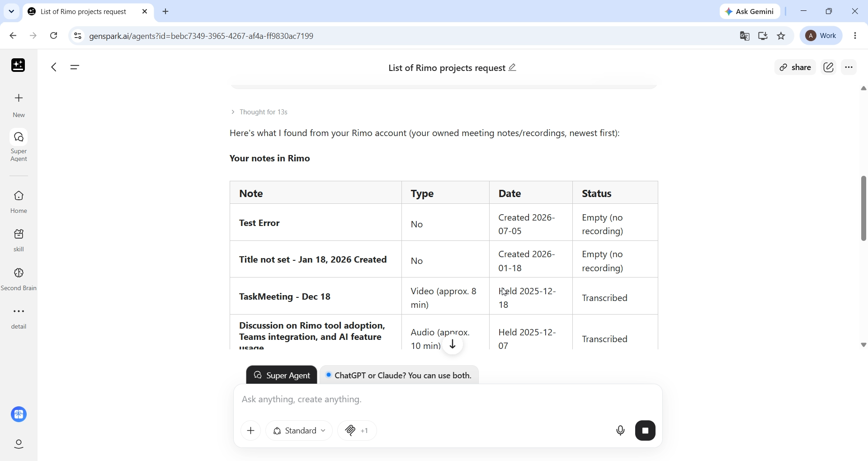
Task: Edit the chat title with pencil icon
Action: coord(513,68)
